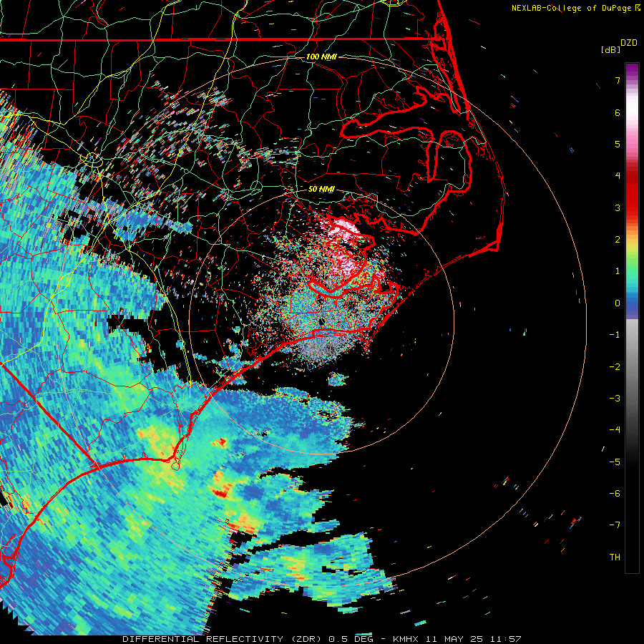Click the 2 value on the scale
Screen dimensions: 644x644
pos(618,240)
